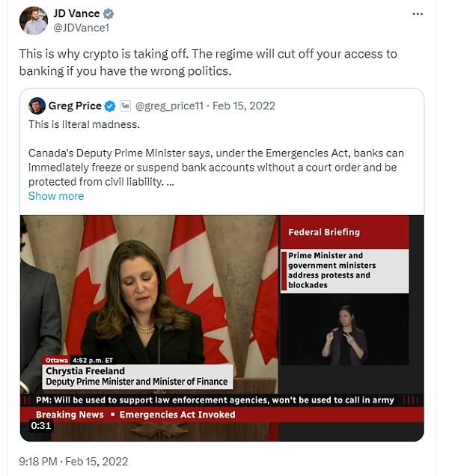
Task: Open the tweet's three-dot more options menu
Action: point(418,13)
